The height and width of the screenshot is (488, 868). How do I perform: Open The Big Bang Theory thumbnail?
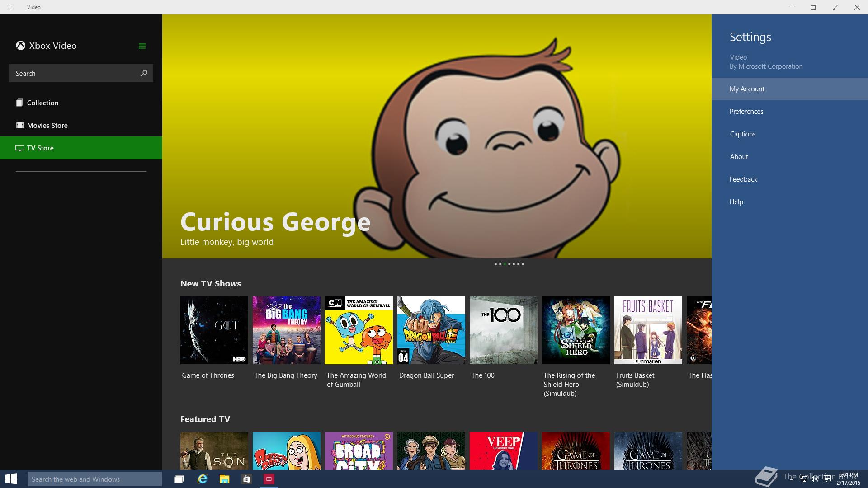pos(287,330)
